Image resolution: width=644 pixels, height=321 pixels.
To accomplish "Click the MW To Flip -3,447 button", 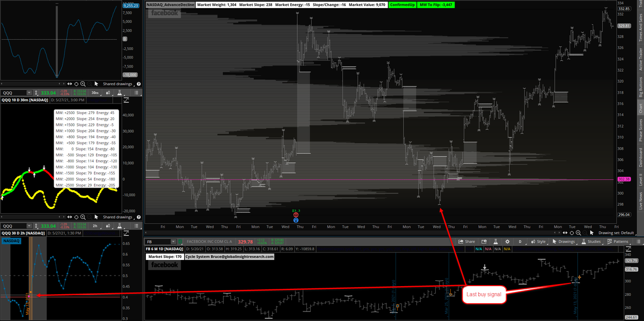I will (x=436, y=4).
